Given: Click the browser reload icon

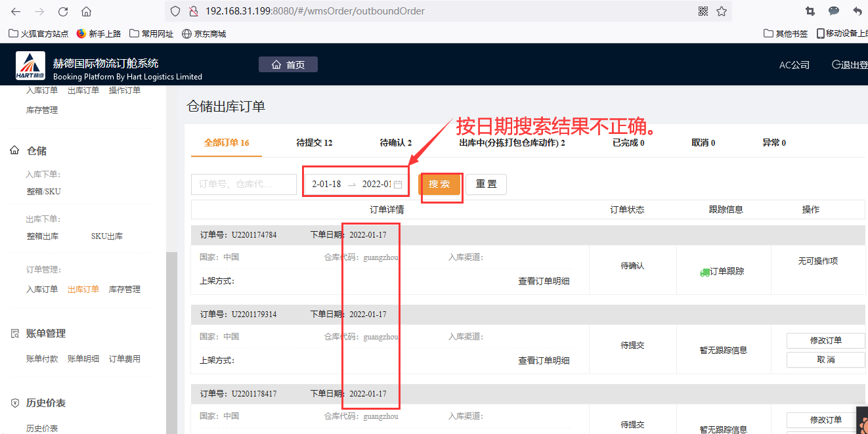Looking at the screenshot, I should [63, 11].
